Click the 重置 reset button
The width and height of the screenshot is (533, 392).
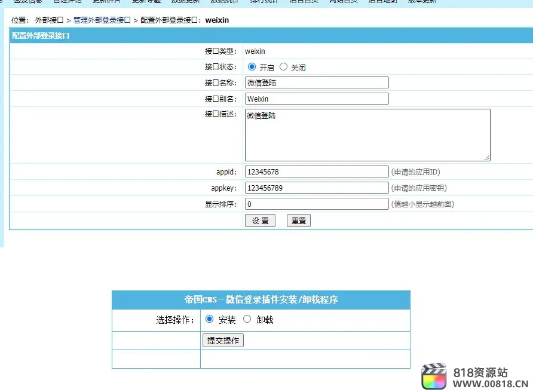click(299, 220)
